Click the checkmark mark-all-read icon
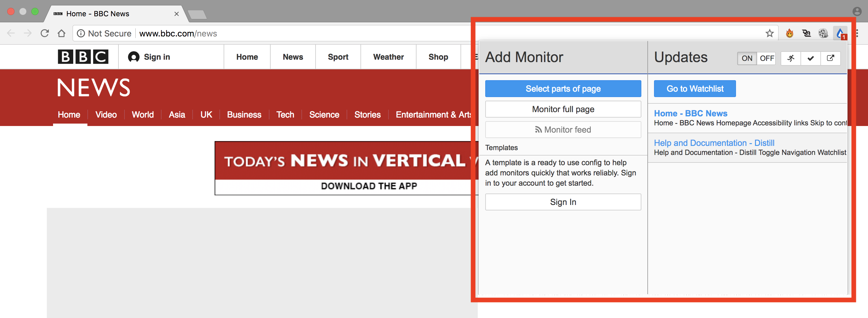Viewport: 868px width, 318px height. click(x=810, y=58)
